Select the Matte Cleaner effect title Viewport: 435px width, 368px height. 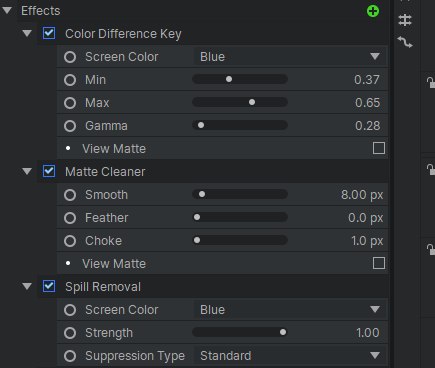(105, 172)
